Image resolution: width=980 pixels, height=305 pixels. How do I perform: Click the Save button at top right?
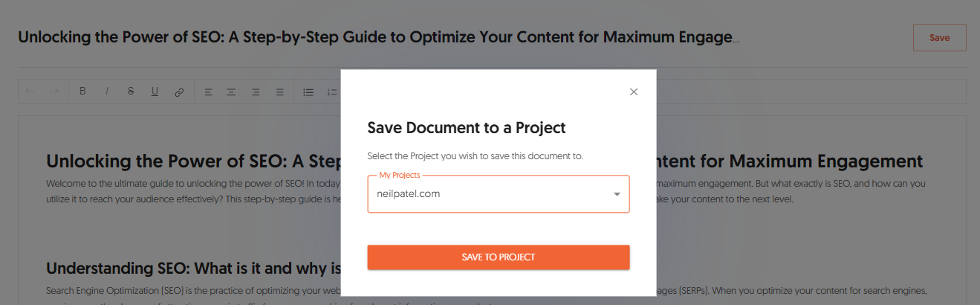[x=939, y=37]
